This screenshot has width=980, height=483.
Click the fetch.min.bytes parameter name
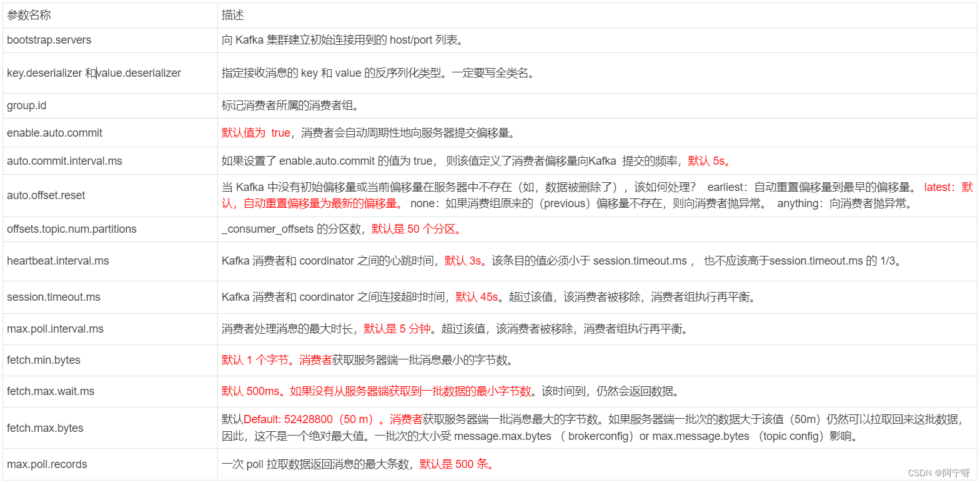pyautogui.click(x=44, y=360)
